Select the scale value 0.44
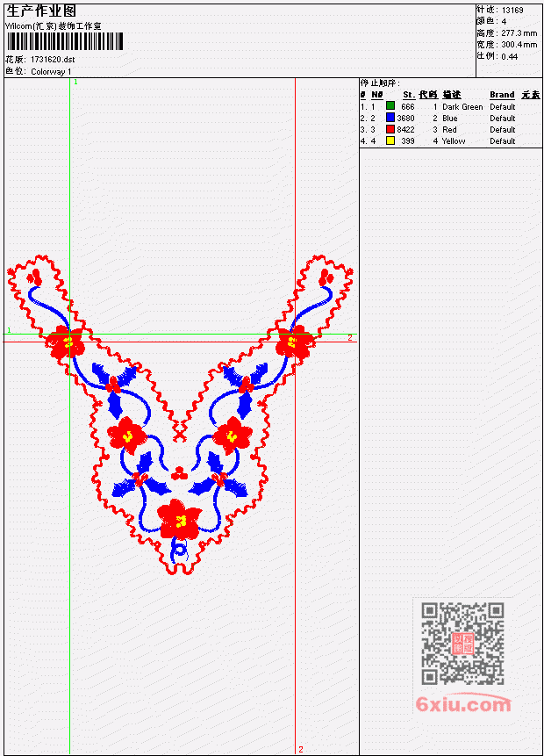Screen dimensions: 544x756 tap(509, 56)
